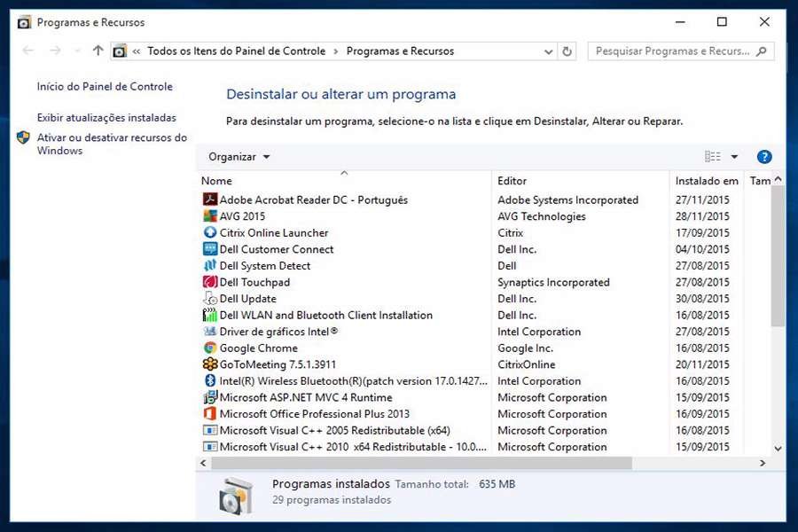Select Microsoft Office Professional Plus 2013 entry

click(x=315, y=414)
